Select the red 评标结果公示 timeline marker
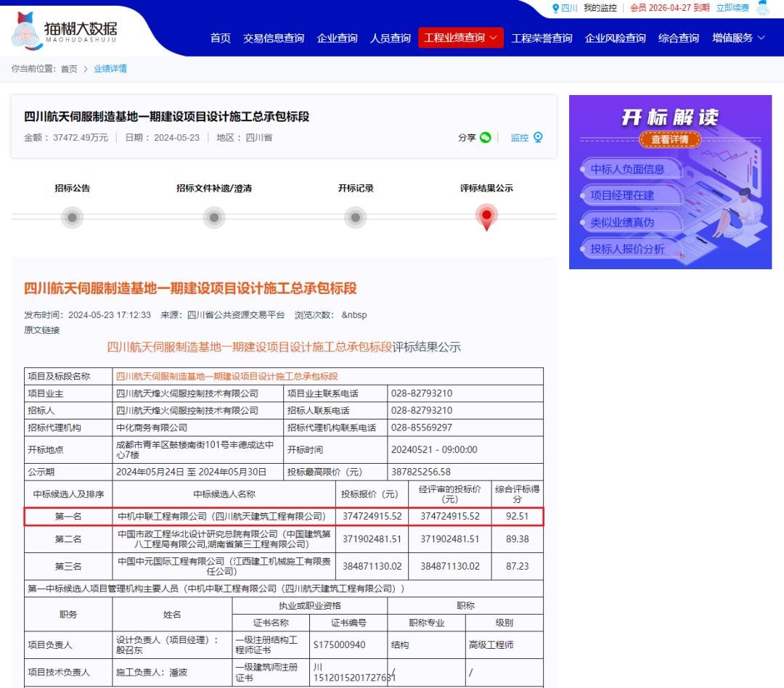 486,217
